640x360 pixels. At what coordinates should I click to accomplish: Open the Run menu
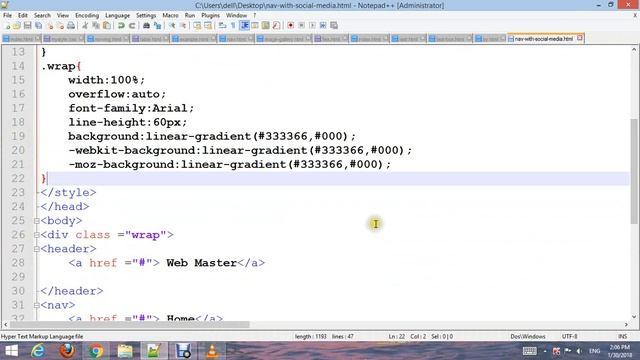tap(190, 16)
